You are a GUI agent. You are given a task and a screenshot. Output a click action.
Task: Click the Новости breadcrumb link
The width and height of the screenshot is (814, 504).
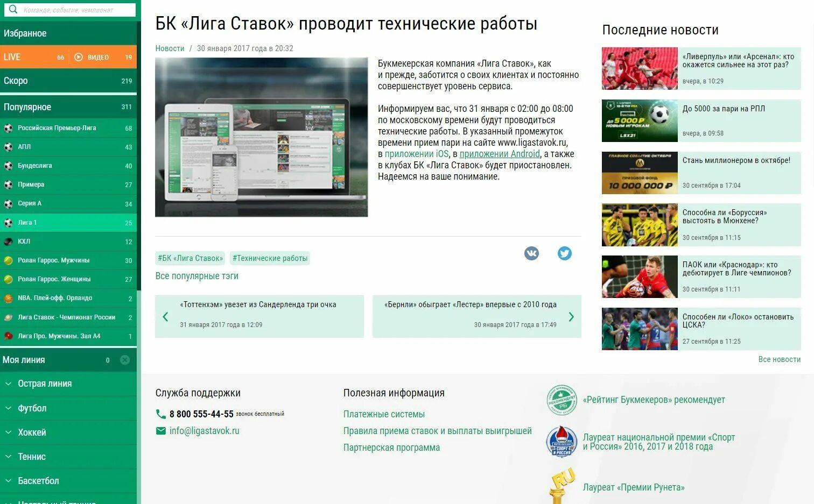[x=170, y=48]
